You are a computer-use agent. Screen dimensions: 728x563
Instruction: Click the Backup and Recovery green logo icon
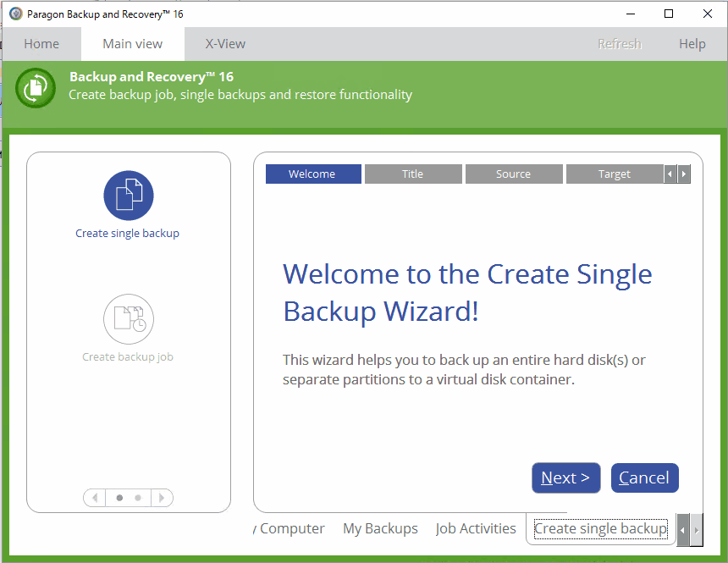pos(36,88)
